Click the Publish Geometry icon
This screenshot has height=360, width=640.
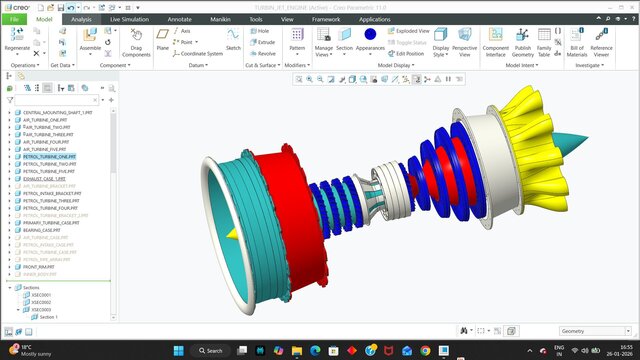click(522, 35)
